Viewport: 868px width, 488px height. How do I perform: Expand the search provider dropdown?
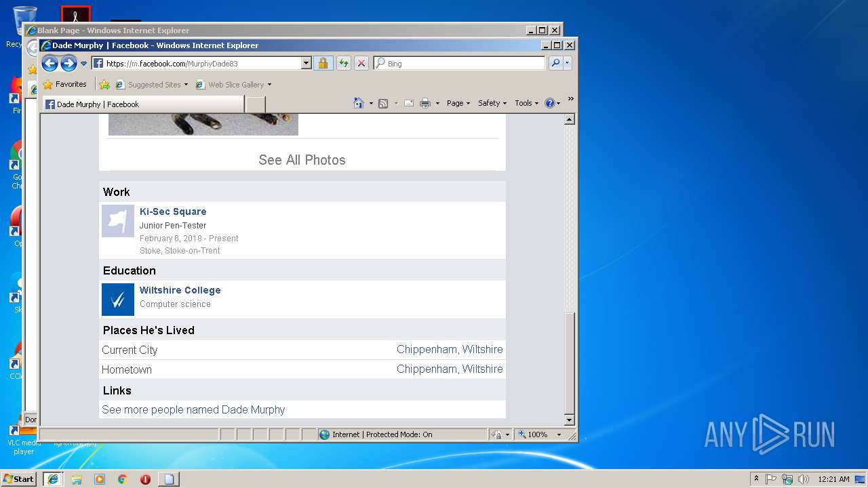pos(568,63)
